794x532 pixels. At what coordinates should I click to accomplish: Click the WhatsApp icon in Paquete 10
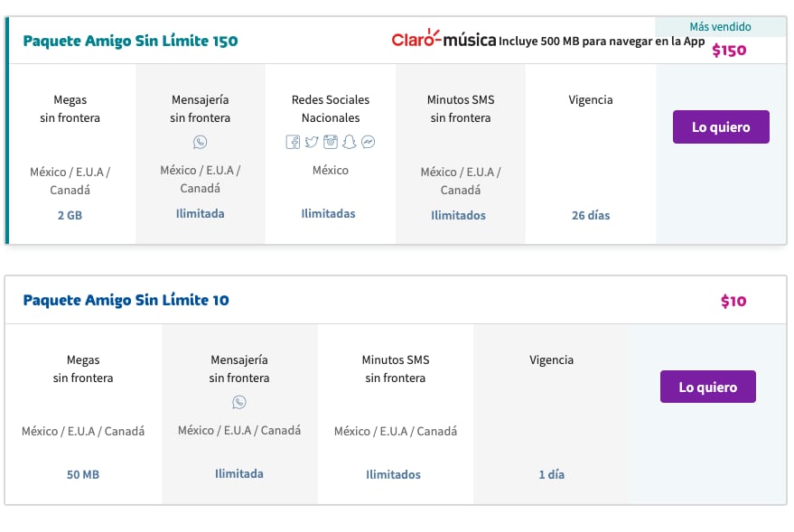[x=239, y=402]
